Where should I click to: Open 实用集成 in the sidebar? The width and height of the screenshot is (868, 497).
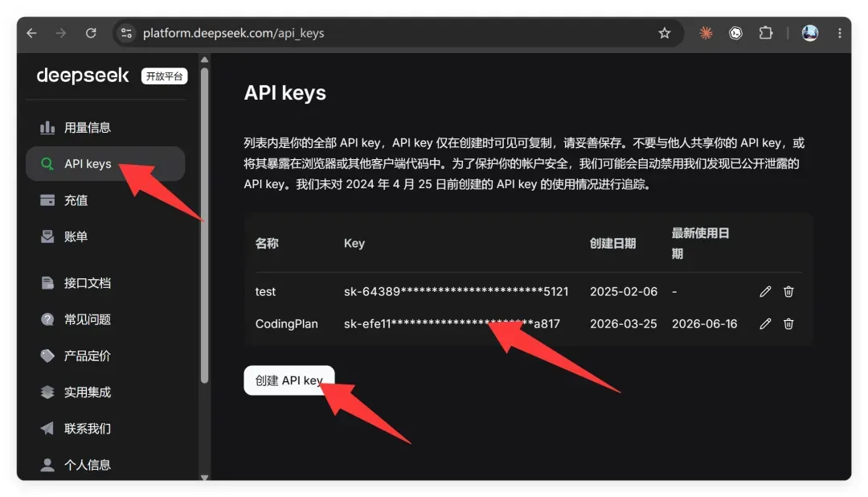coord(105,392)
